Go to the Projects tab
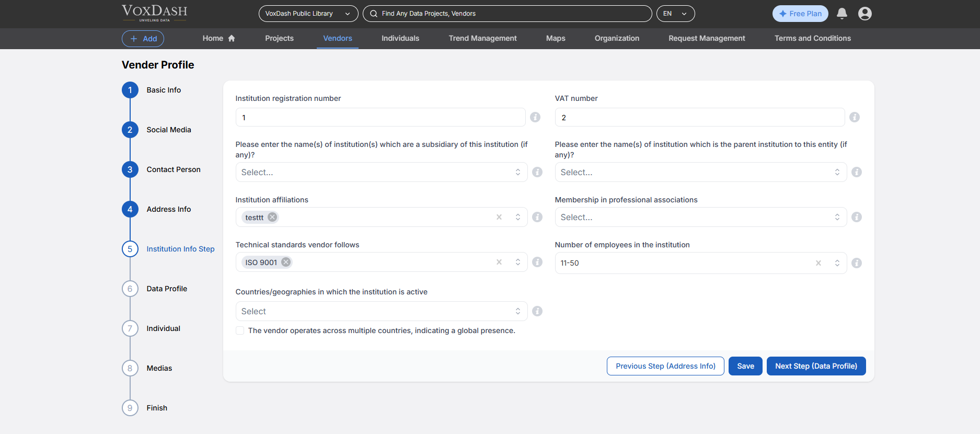The width and height of the screenshot is (980, 434). [x=279, y=38]
